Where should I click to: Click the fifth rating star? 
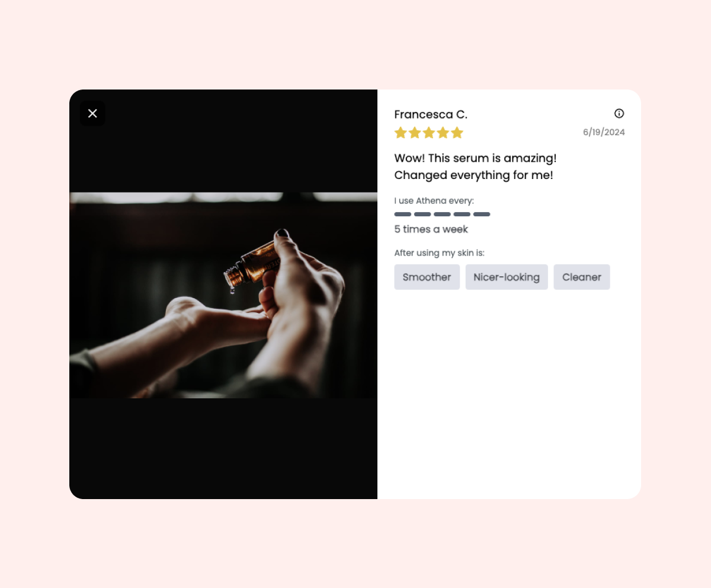(457, 133)
